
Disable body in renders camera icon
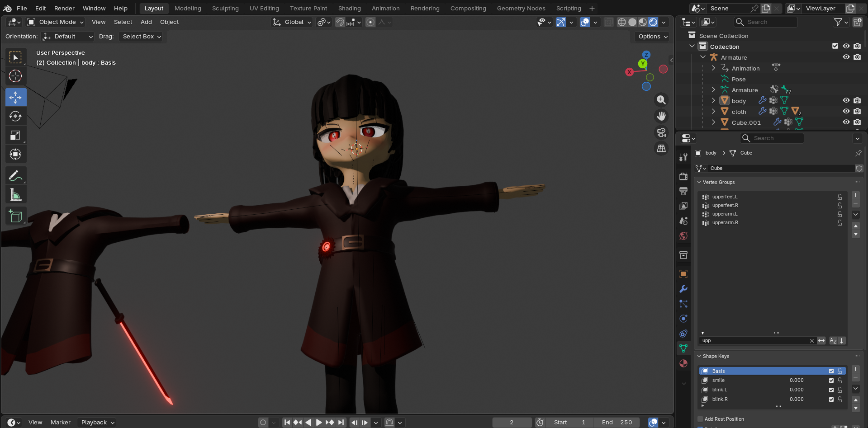[857, 101]
